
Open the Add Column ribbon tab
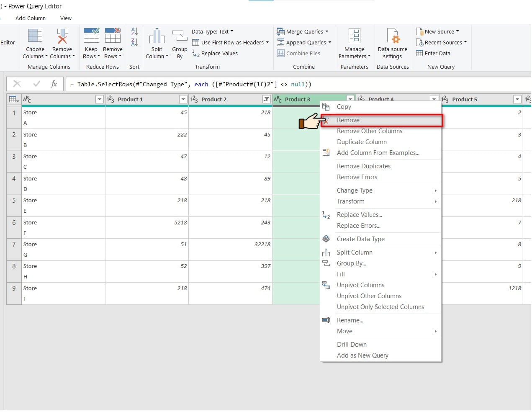31,18
